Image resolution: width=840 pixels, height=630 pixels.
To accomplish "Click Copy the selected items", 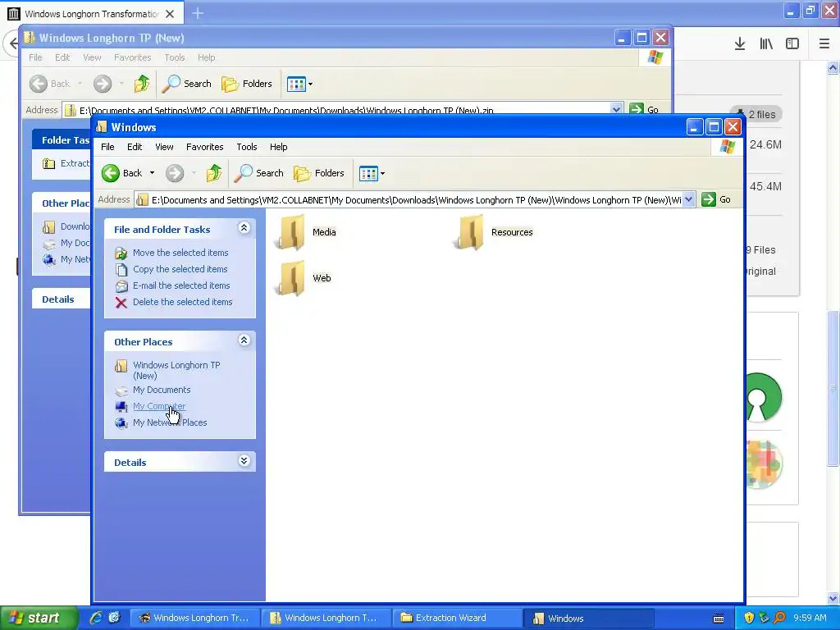I will (x=180, y=269).
